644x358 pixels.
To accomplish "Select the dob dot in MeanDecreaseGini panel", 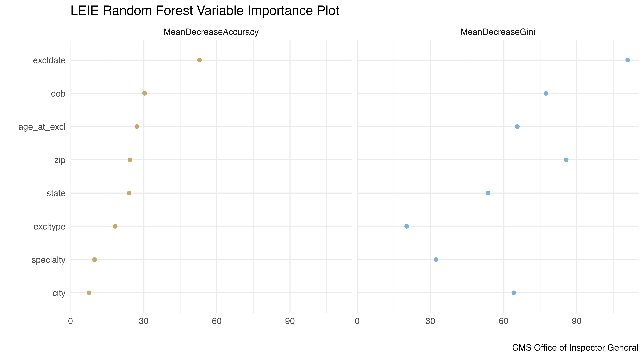I will (x=546, y=93).
